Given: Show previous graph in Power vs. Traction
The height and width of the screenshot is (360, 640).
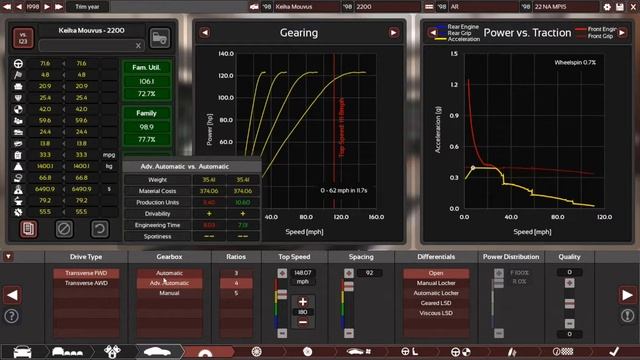Looking at the screenshot, I should (433, 33).
